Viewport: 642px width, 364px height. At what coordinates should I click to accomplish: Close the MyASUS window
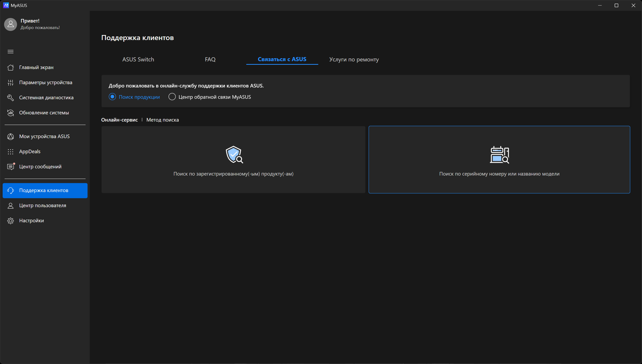(x=633, y=5)
